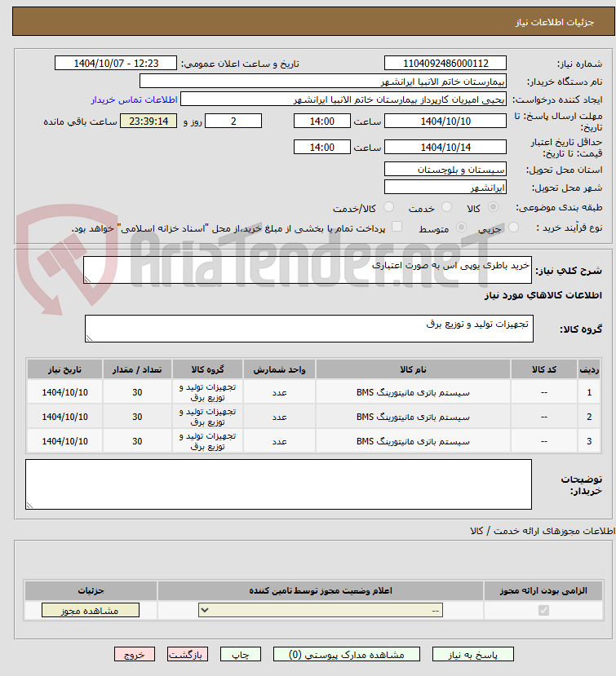Click the مشاهده مجوز button
The width and height of the screenshot is (616, 676).
(91, 611)
